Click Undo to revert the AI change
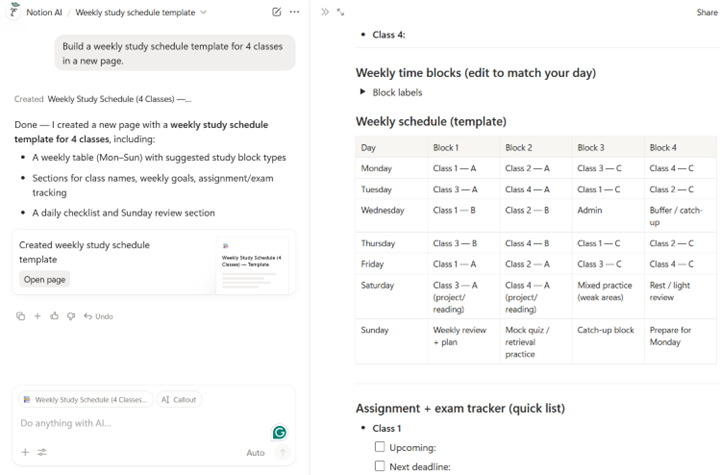Screen dimensions: 720x475 tap(98, 316)
